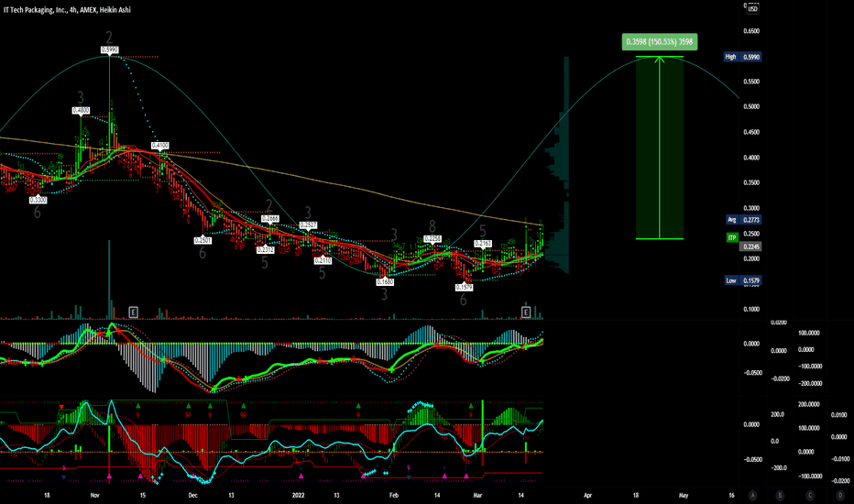Click the May date on time axis
The width and height of the screenshot is (854, 504).
(684, 495)
